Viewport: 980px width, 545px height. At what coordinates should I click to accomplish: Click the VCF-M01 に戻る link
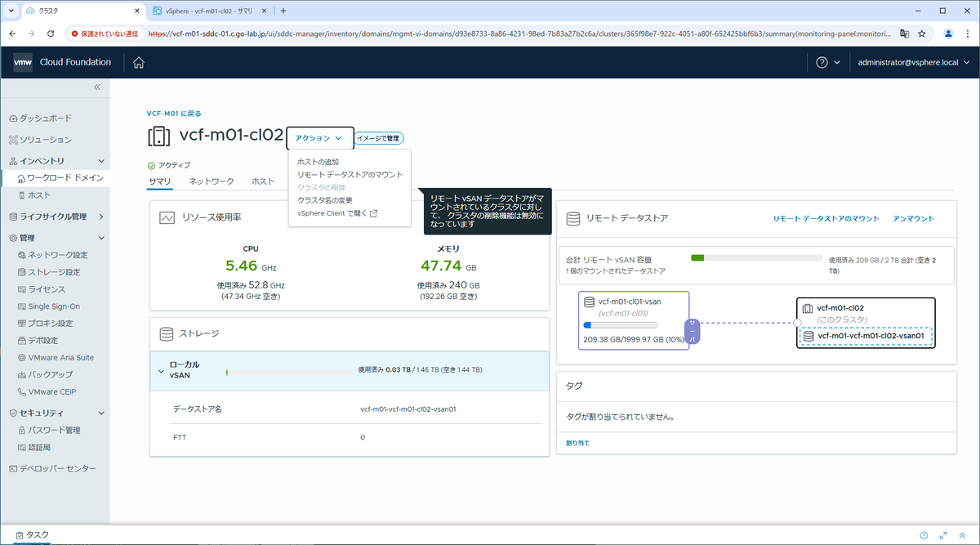(x=173, y=113)
